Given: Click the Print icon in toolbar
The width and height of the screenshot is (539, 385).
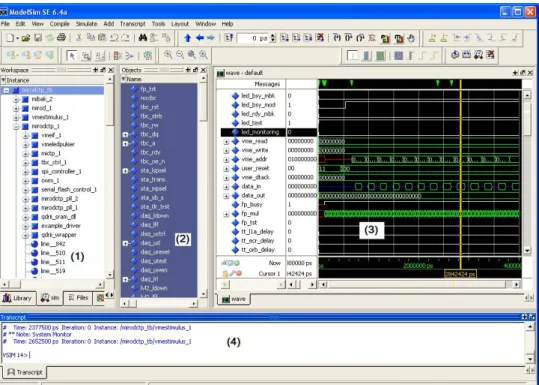Looking at the screenshot, I should pyautogui.click(x=62, y=37).
